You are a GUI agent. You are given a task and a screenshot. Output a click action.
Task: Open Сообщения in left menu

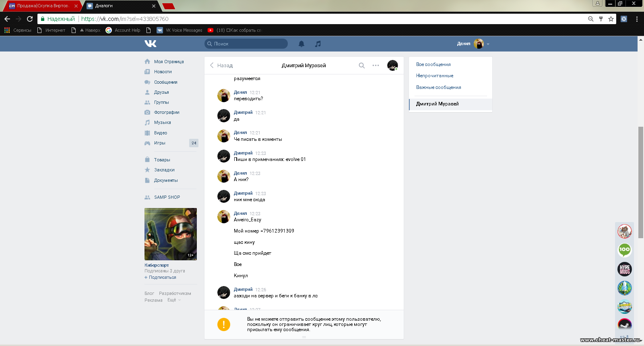tap(165, 82)
